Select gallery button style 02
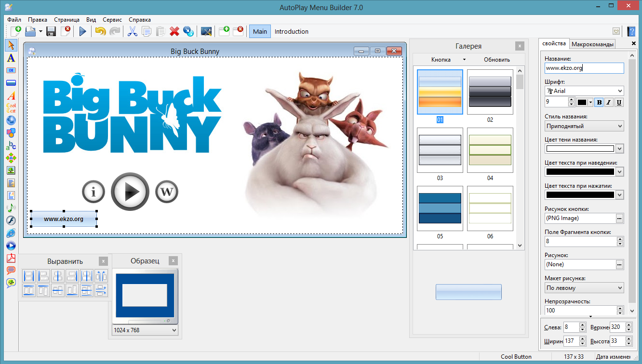 click(x=490, y=92)
